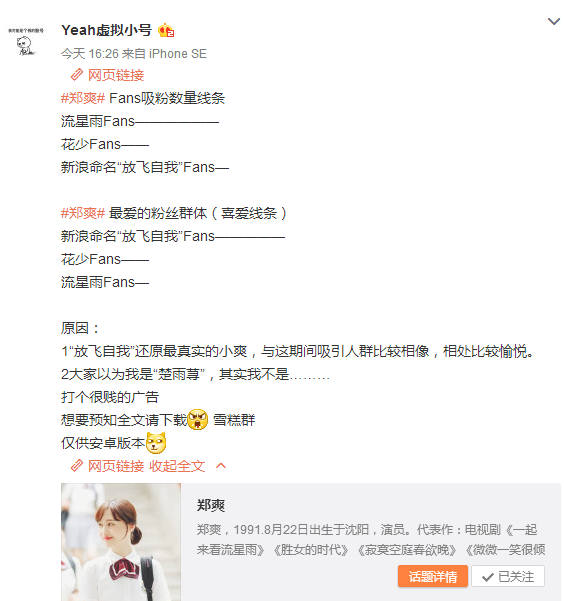The image size is (564, 601).
Task: Click the top link chain icon
Action: (x=77, y=75)
